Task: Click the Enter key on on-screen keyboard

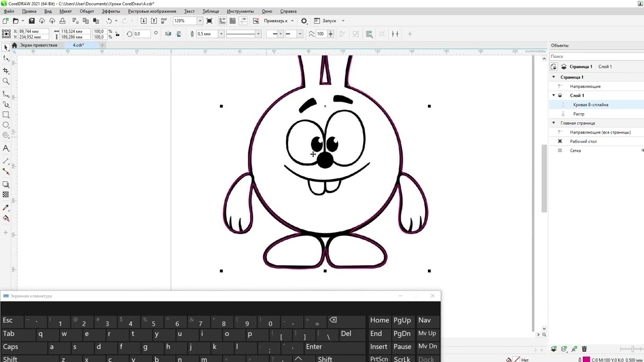Action: (x=334, y=347)
